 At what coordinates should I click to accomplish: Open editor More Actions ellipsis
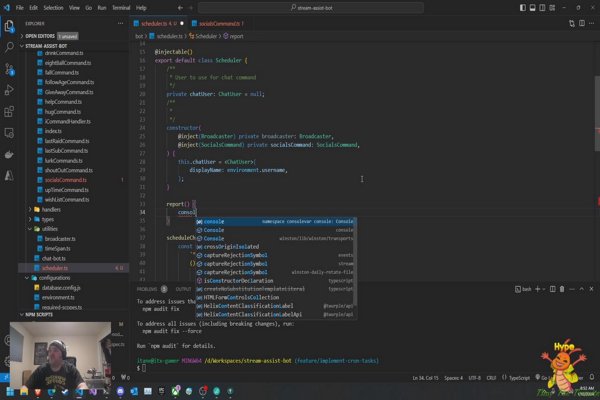pyautogui.click(x=592, y=23)
